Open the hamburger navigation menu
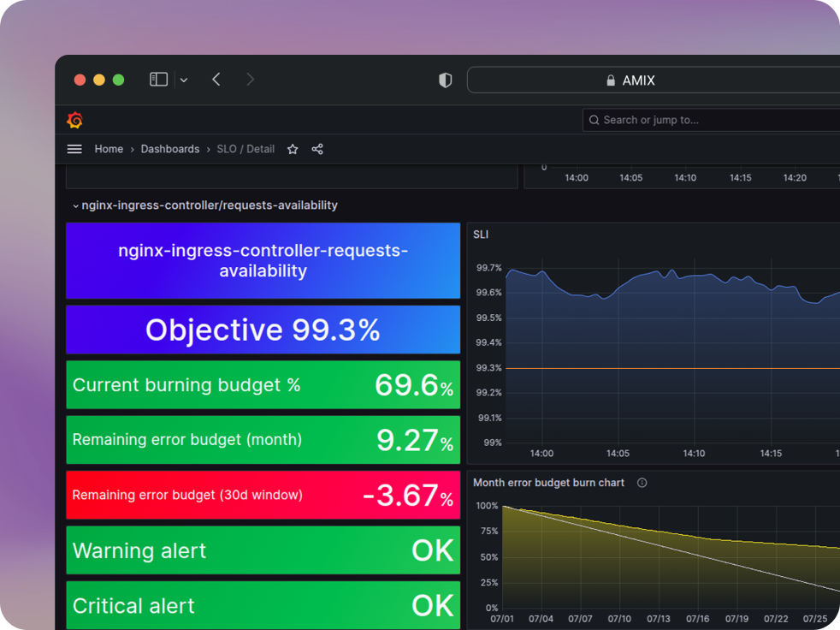 pyautogui.click(x=74, y=149)
